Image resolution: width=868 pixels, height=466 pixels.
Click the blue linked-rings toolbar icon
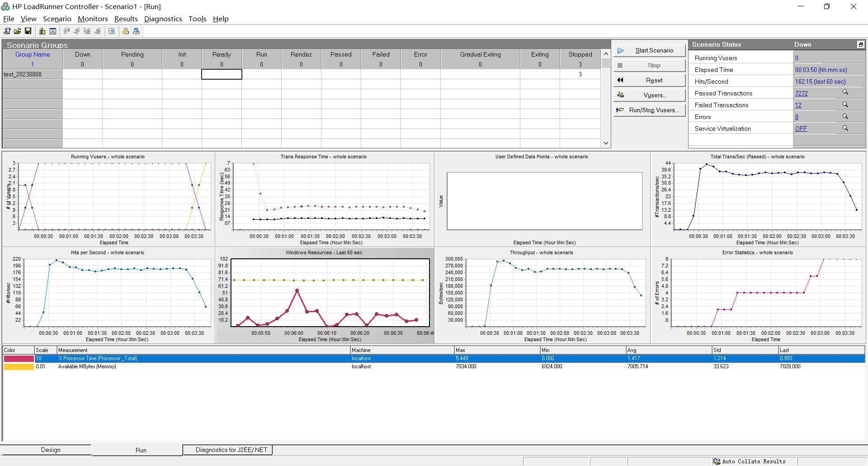pos(136,31)
